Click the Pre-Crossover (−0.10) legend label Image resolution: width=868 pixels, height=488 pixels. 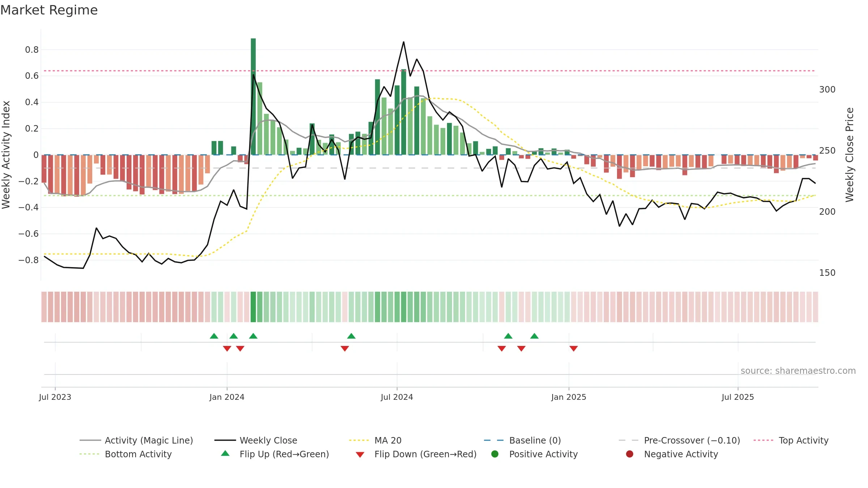692,440
